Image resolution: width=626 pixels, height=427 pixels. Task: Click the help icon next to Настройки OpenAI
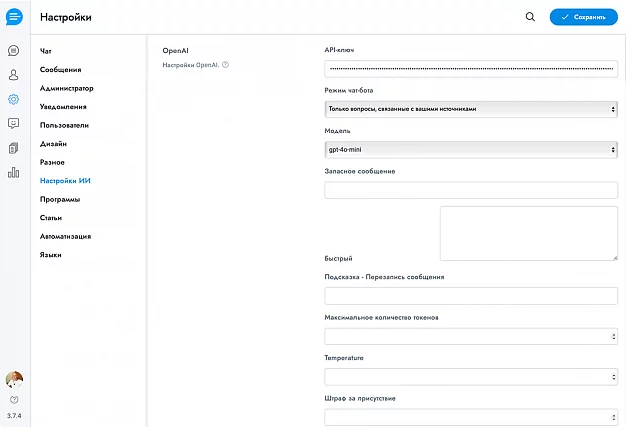[226, 65]
